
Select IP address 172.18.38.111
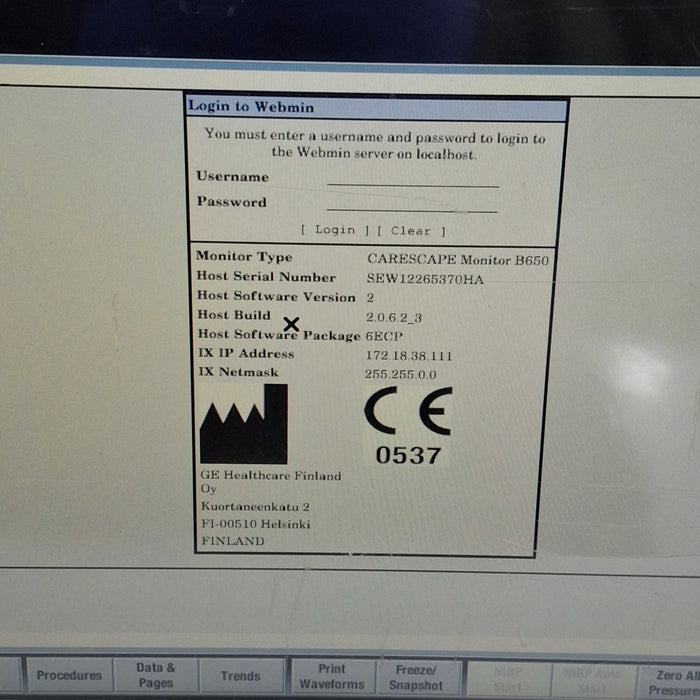(x=409, y=356)
